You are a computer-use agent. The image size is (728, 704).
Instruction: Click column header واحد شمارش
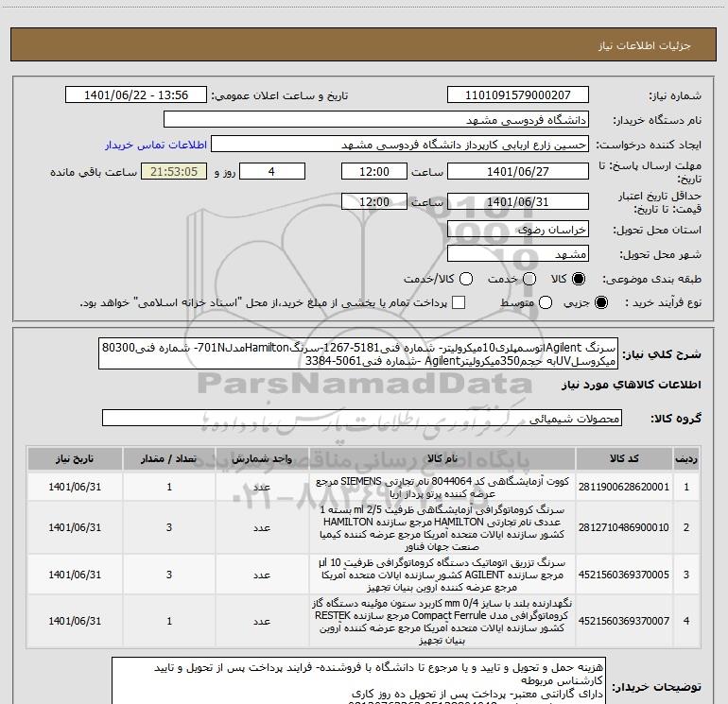262,459
